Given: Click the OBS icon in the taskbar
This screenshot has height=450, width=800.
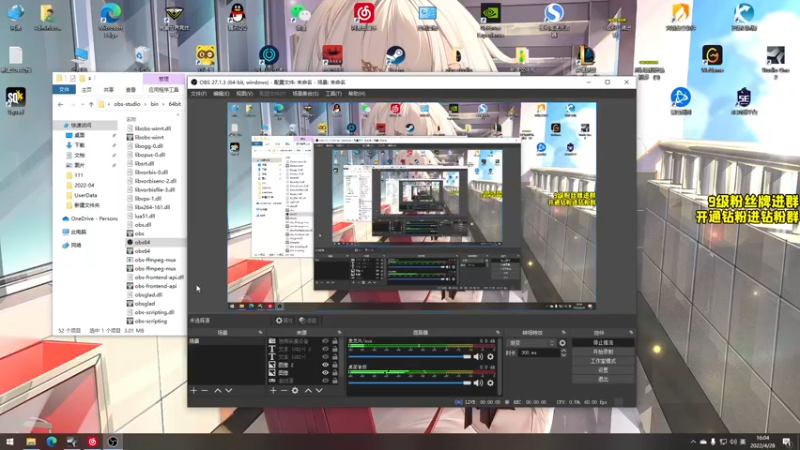Looking at the screenshot, I should [x=112, y=441].
